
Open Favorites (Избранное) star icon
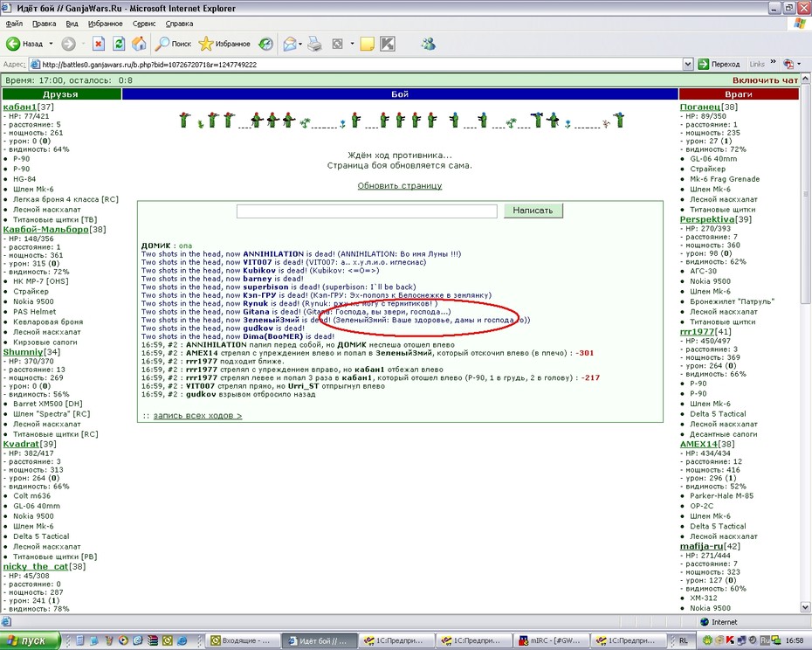point(205,44)
